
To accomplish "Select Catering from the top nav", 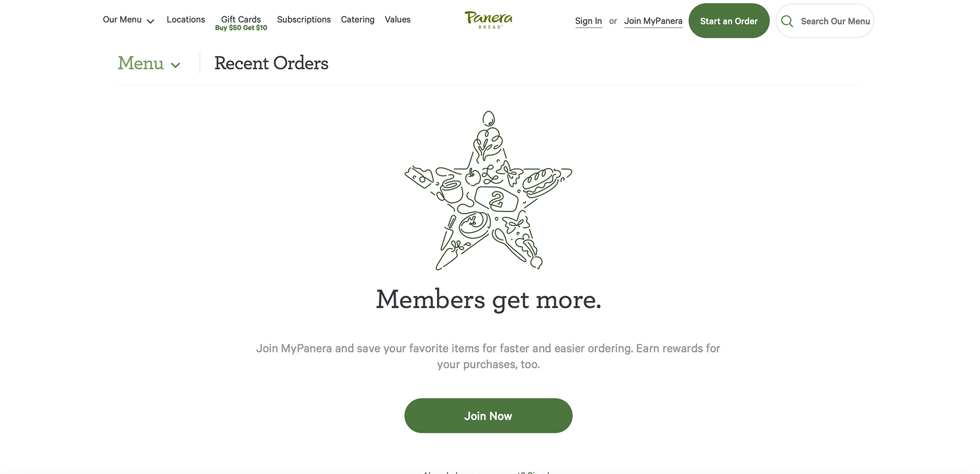I will click(x=358, y=19).
